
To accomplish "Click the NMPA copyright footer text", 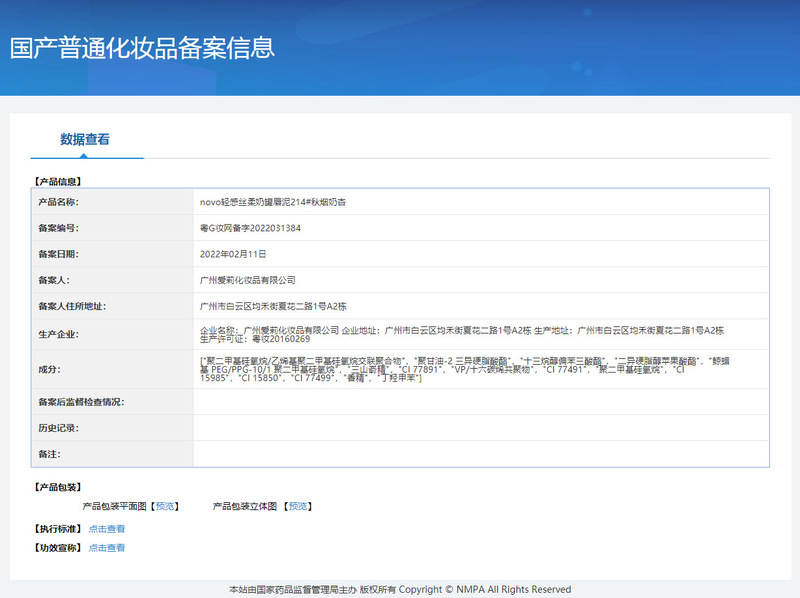I will click(400, 589).
